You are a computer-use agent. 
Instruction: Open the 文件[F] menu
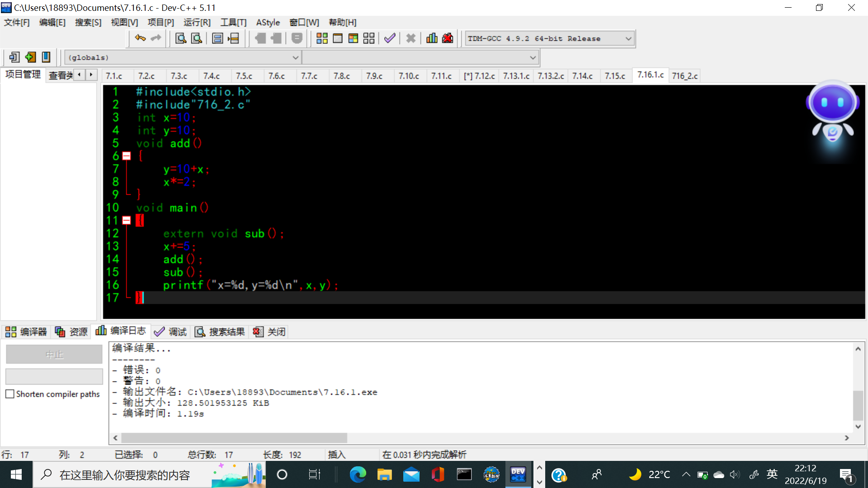pos(17,23)
